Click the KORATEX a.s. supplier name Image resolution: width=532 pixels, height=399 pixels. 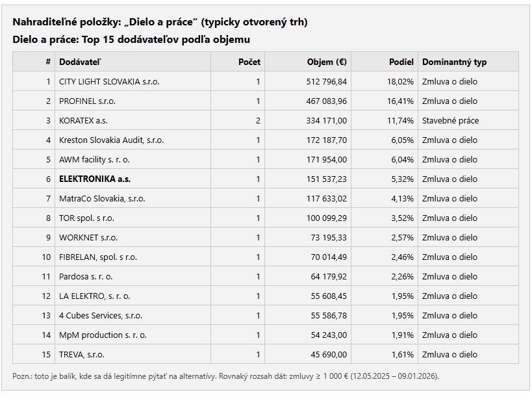click(x=83, y=121)
